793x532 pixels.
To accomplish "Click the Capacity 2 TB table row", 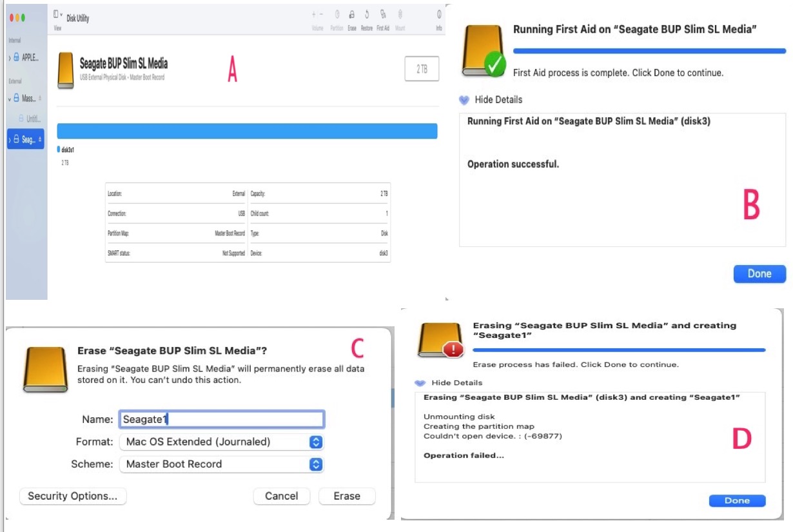I will pyautogui.click(x=319, y=193).
